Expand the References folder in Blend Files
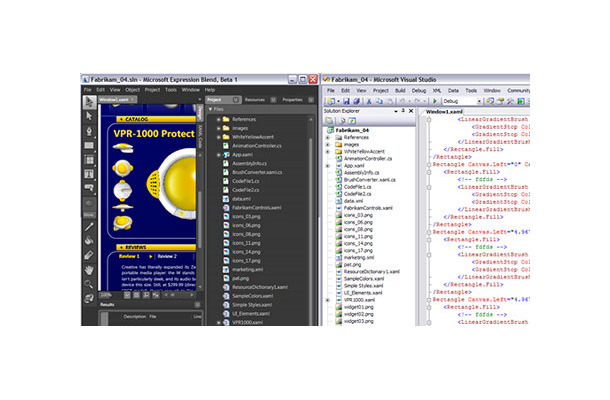Viewport: 610px width, 400px height. tap(219, 119)
